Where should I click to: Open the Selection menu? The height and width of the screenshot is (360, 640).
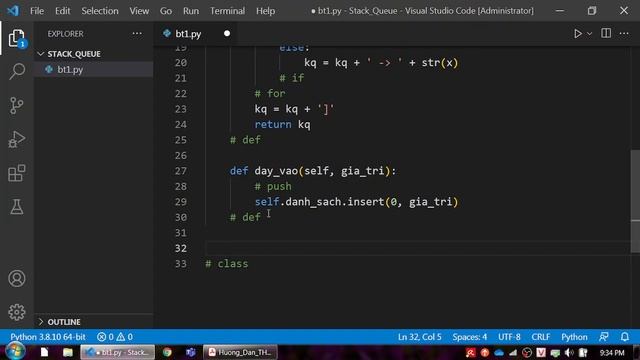[x=100, y=11]
